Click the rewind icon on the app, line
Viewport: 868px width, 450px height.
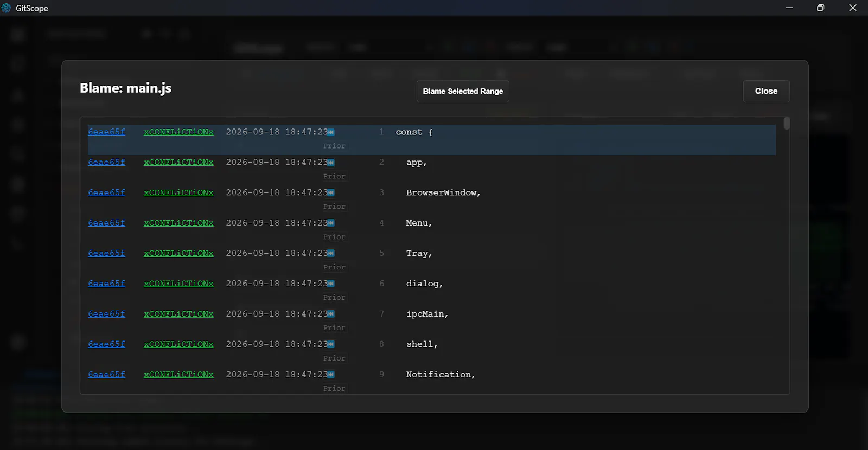(x=331, y=163)
